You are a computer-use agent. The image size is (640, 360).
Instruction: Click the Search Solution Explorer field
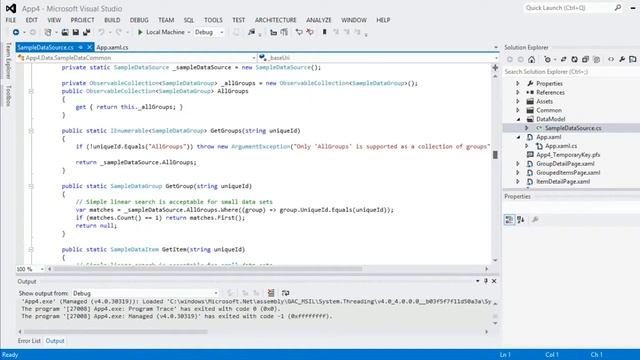point(571,72)
